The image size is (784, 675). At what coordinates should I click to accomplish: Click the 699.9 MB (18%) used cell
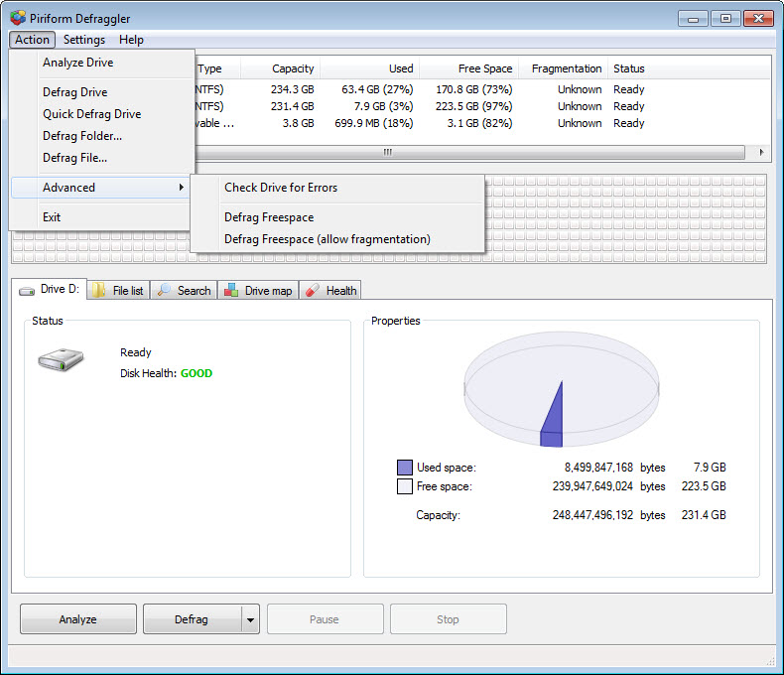coord(374,123)
